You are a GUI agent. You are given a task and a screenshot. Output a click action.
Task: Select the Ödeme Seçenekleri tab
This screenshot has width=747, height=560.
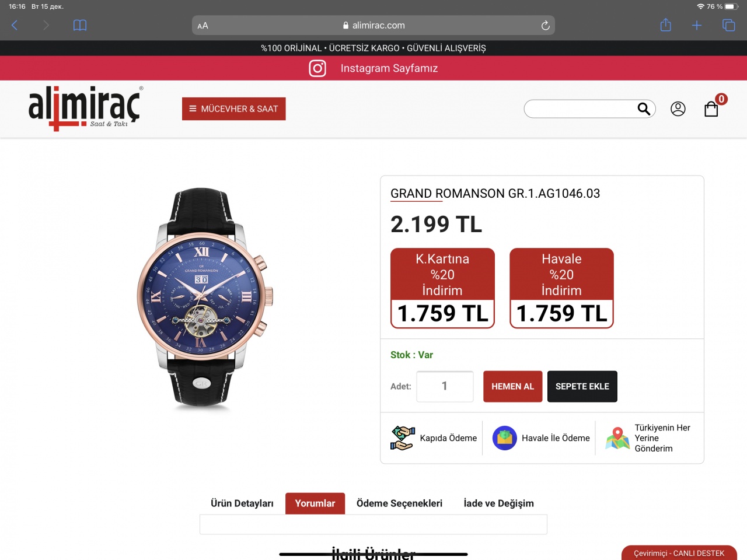399,503
